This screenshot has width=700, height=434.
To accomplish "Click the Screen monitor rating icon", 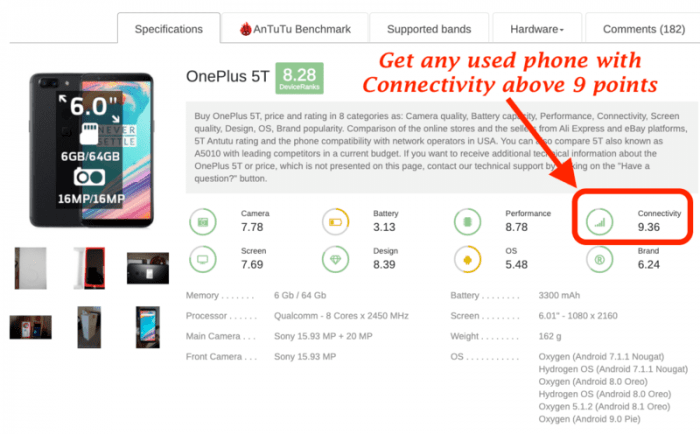I will pyautogui.click(x=203, y=259).
